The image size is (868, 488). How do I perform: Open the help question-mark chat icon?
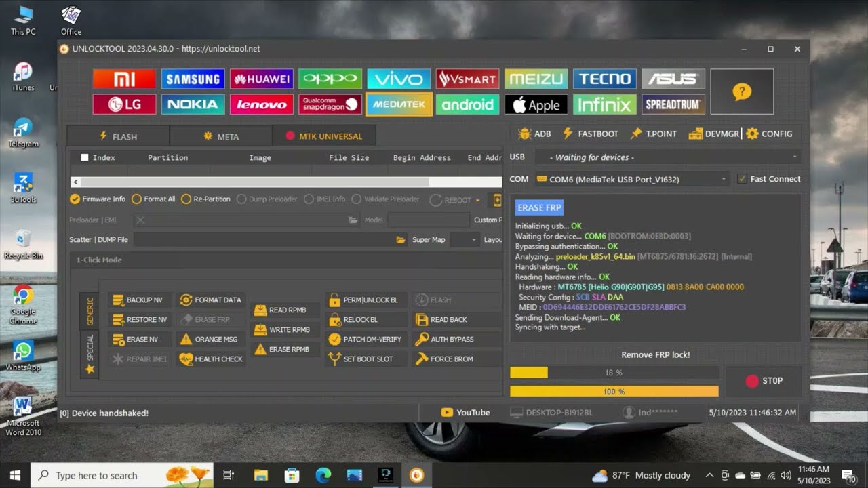(x=742, y=91)
